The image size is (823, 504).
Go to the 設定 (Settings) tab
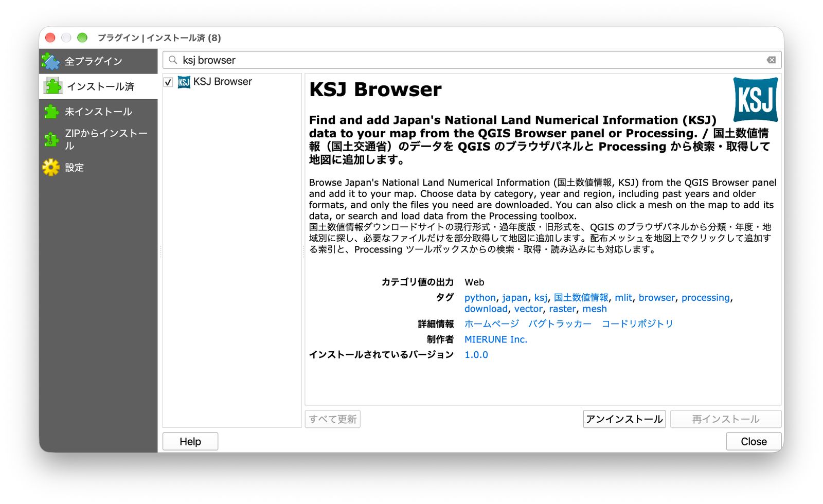tap(98, 167)
